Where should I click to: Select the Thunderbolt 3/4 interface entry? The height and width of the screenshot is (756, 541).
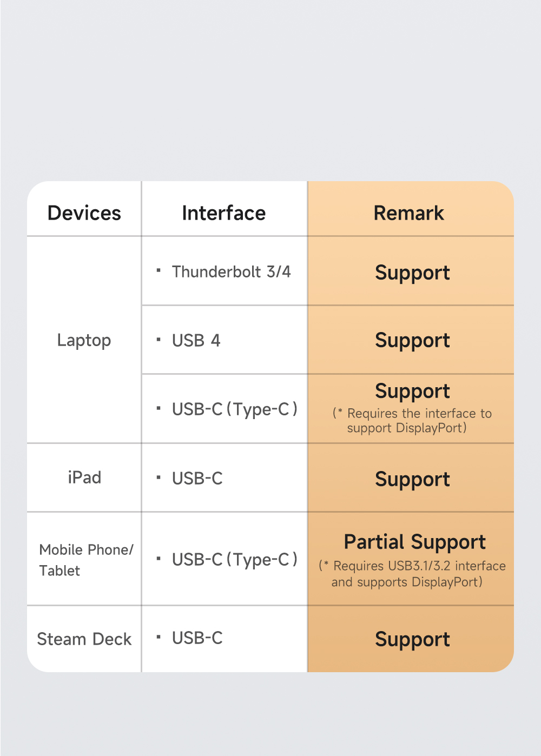[x=231, y=271]
